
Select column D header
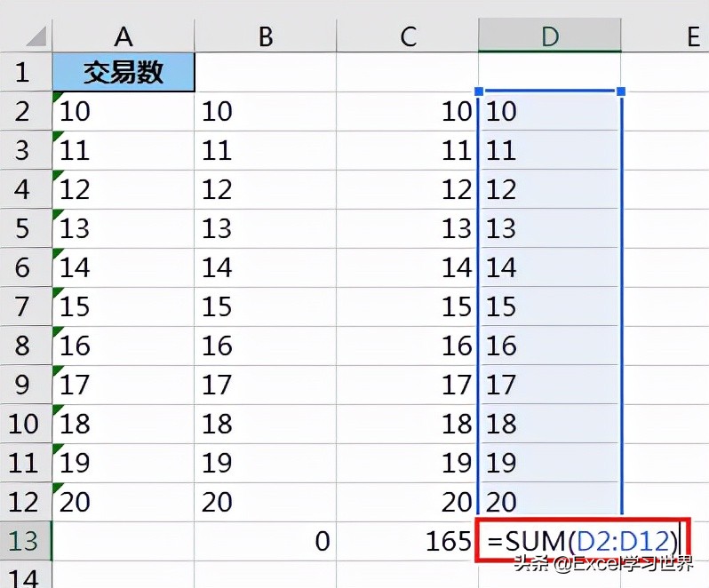(x=549, y=36)
